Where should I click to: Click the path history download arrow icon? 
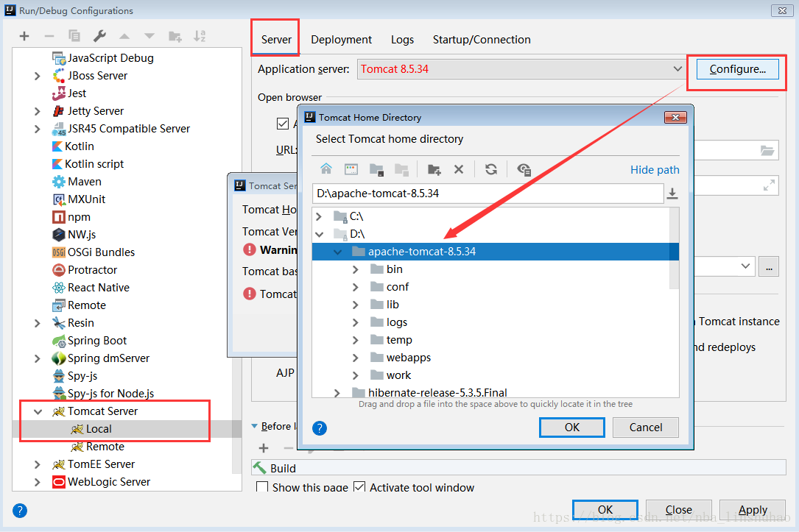[672, 194]
